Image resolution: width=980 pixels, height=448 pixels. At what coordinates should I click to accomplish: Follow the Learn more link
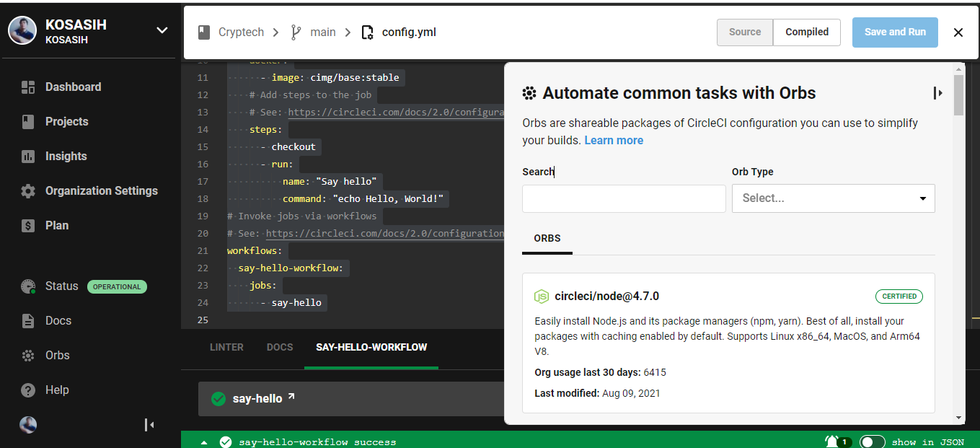coord(614,141)
